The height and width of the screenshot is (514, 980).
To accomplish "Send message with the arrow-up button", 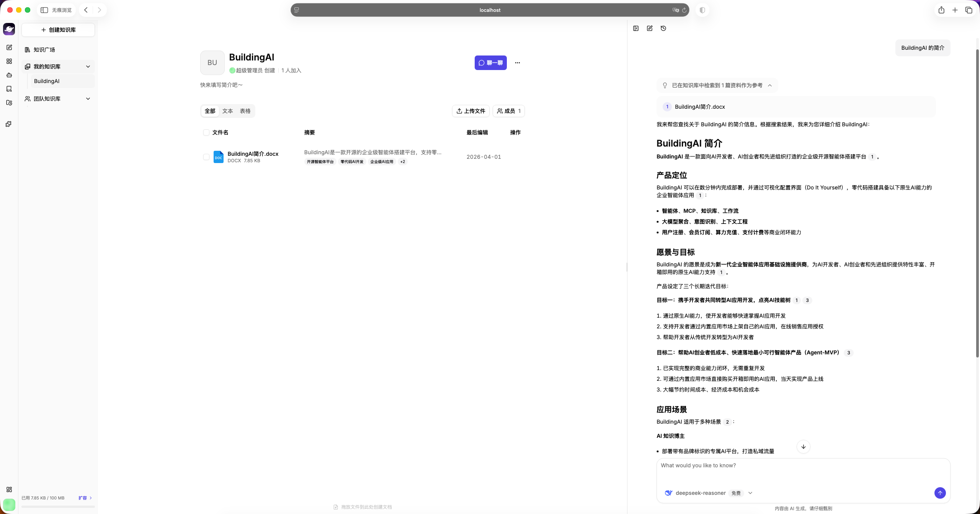I will 940,493.
